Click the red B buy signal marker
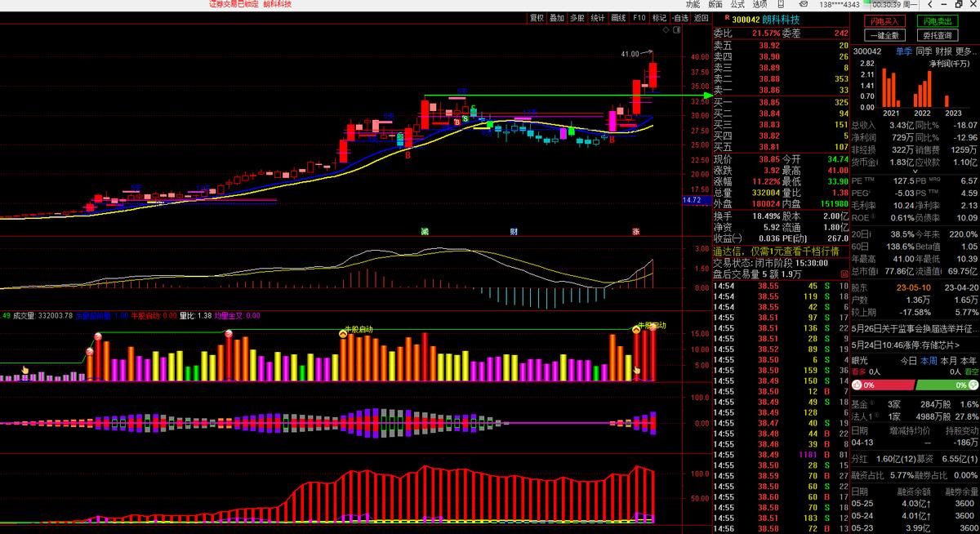The image size is (980, 534). point(408,154)
